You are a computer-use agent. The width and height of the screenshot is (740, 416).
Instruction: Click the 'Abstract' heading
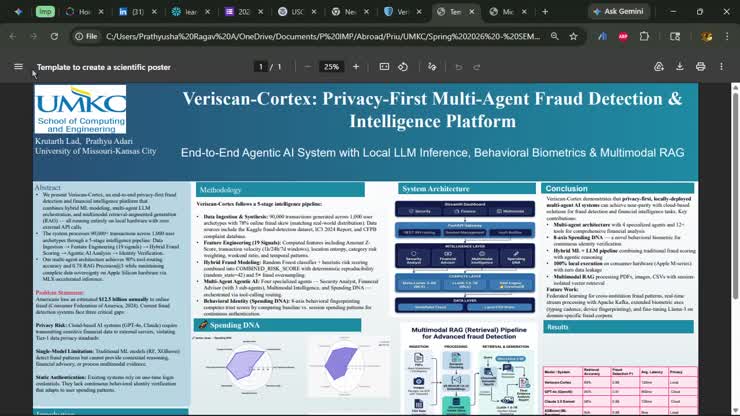pos(47,187)
